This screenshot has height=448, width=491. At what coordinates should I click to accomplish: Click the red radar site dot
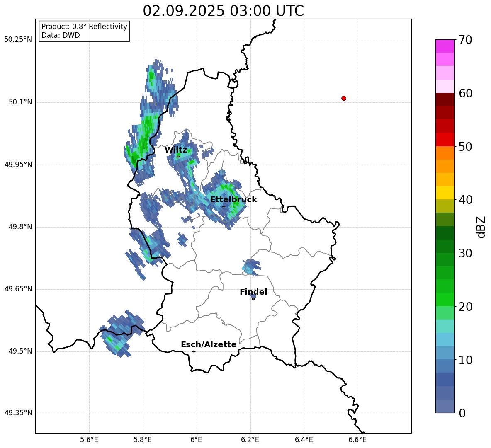click(344, 98)
